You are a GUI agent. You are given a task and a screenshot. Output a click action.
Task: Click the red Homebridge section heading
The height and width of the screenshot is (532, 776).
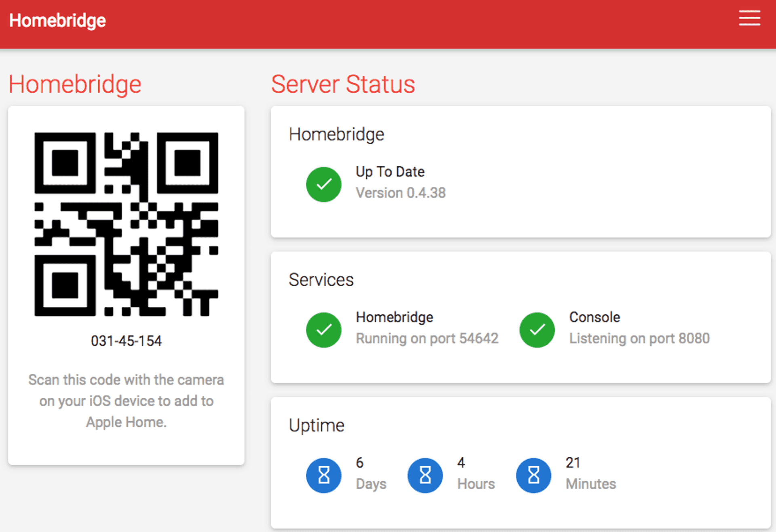(x=75, y=84)
